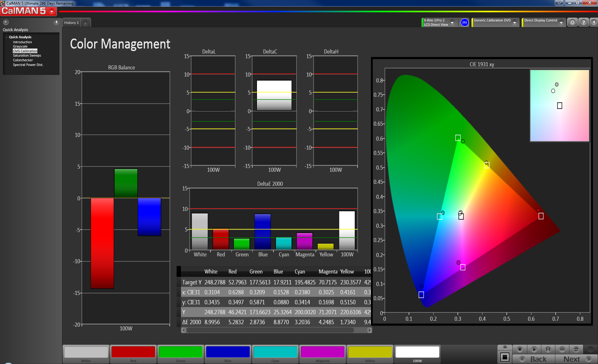Click the play read-series icon
This screenshot has width=598, height=364.
coord(534,349)
